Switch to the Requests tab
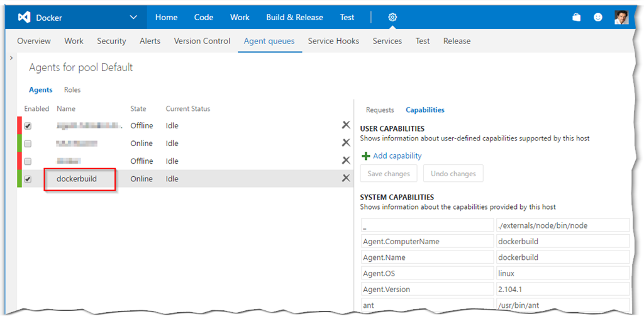This screenshot has height=321, width=644. [380, 110]
